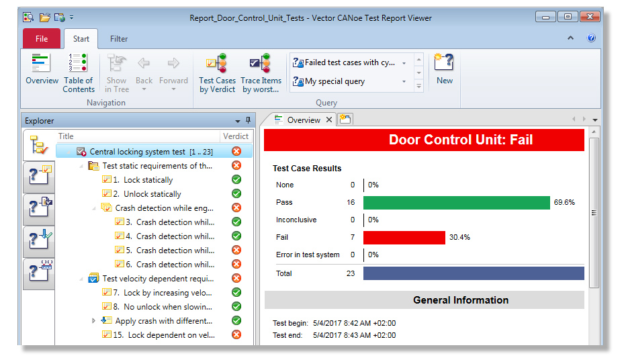Open Explorer panel options dropdown
Screen dimensions: 622x364
tap(238, 121)
